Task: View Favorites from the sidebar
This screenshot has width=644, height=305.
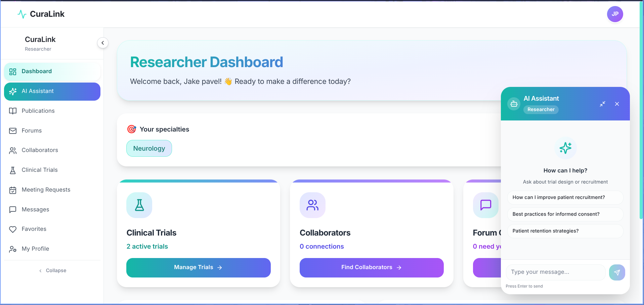Action: [x=52, y=229]
